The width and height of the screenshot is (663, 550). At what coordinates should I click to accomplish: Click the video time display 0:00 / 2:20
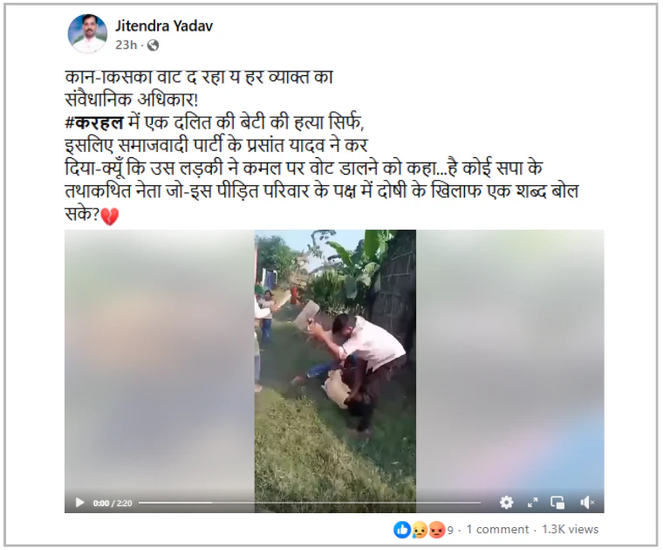click(x=112, y=503)
